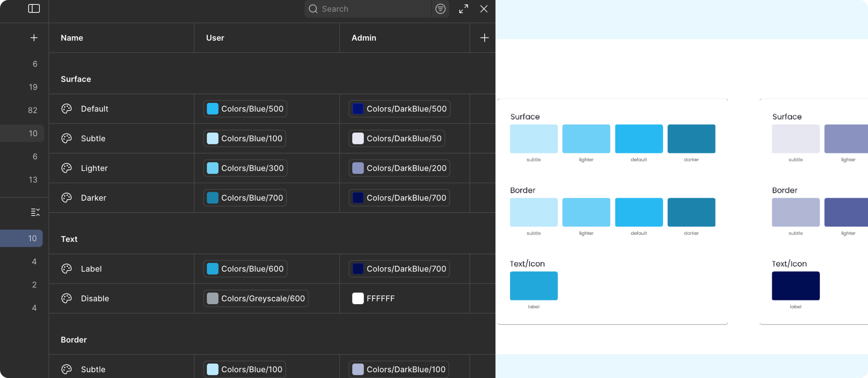Expand the variables panel to fullscreen
The image size is (868, 378).
pyautogui.click(x=463, y=9)
